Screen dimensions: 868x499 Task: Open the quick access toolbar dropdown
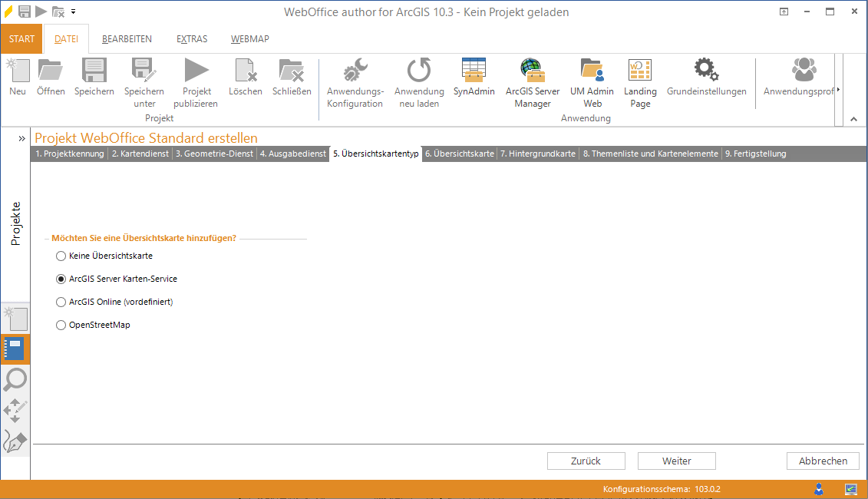[x=74, y=12]
